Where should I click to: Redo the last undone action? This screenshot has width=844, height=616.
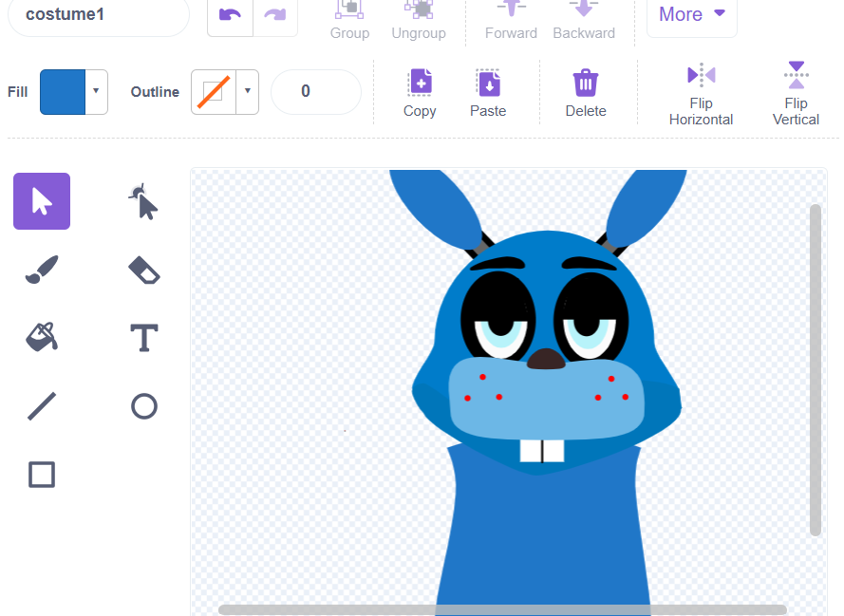point(275,16)
